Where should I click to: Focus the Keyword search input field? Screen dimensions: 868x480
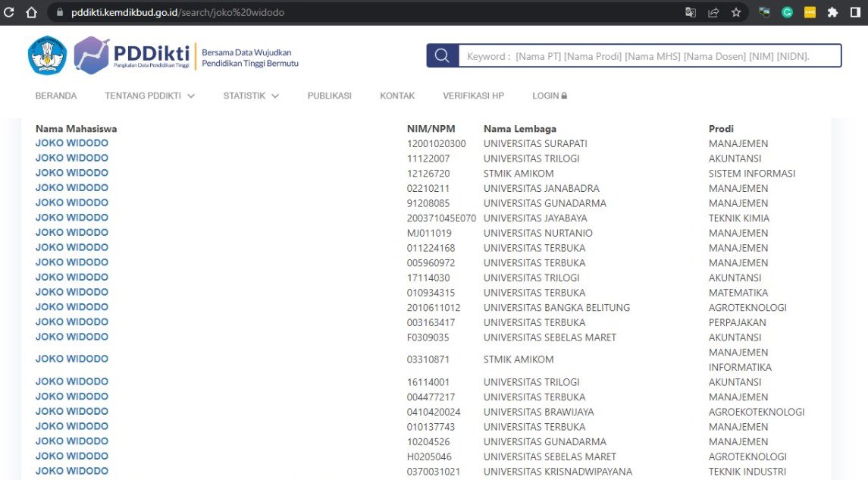click(x=650, y=56)
